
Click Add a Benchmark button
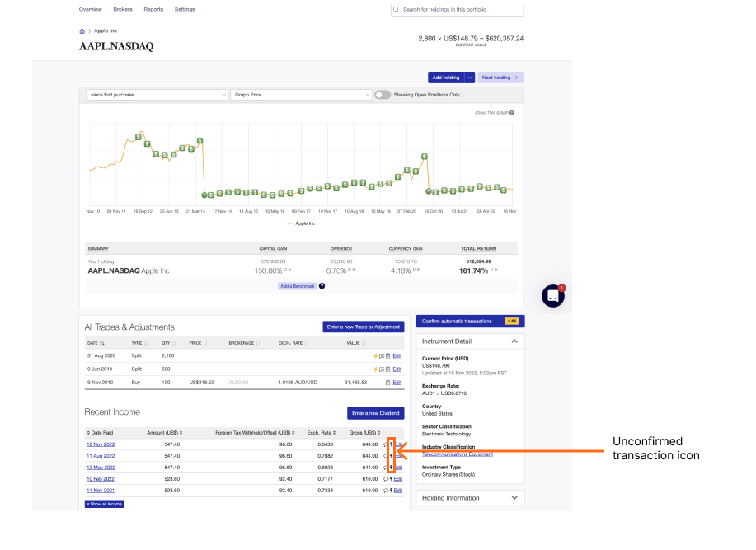pos(298,286)
